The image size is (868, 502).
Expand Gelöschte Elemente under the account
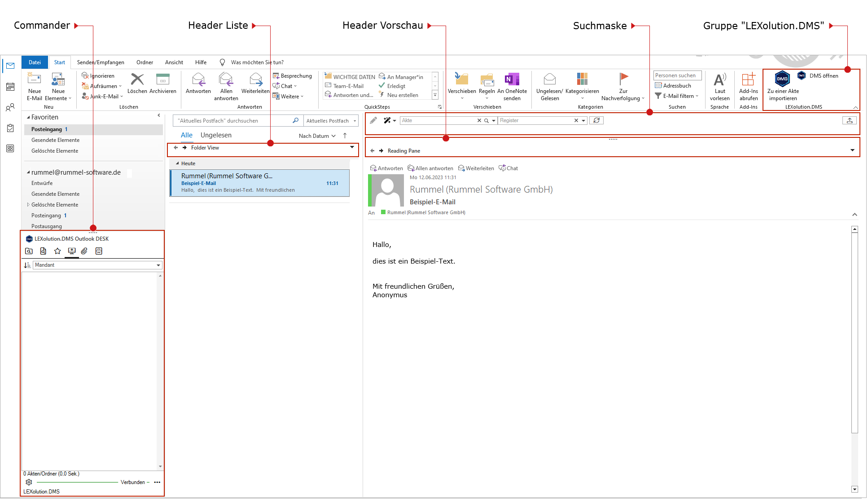point(28,205)
